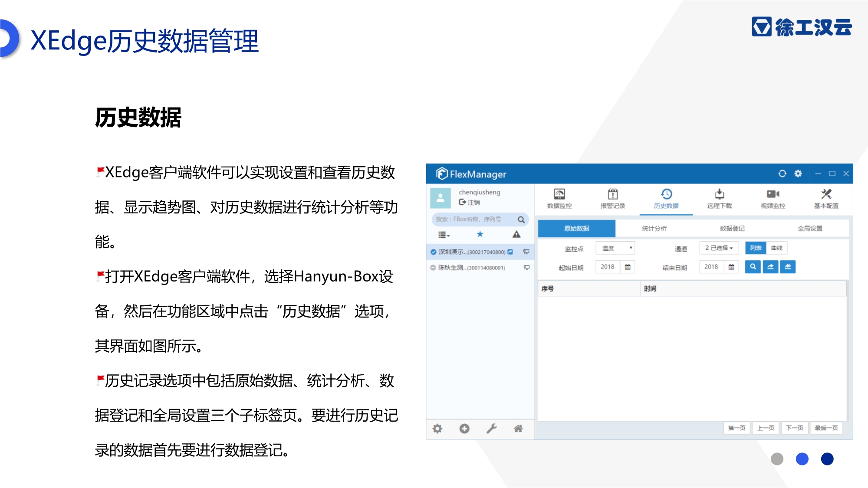868x488 pixels.
Task: Open the 视频监控 video monitoring section
Action: point(773,199)
